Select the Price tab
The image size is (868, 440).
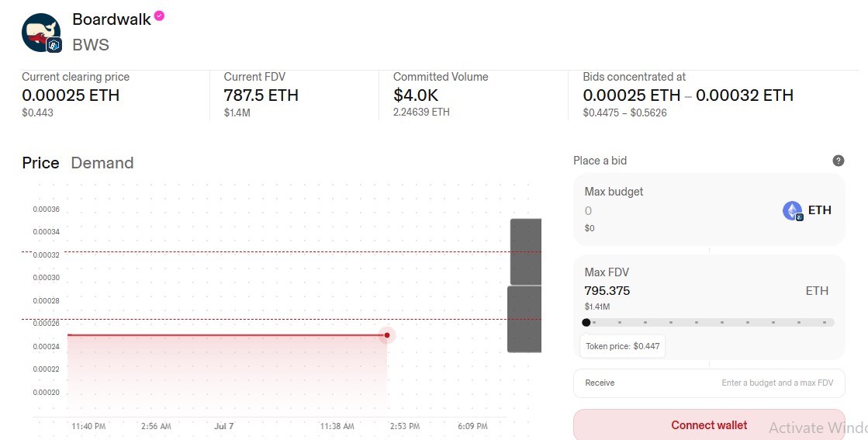pos(40,163)
